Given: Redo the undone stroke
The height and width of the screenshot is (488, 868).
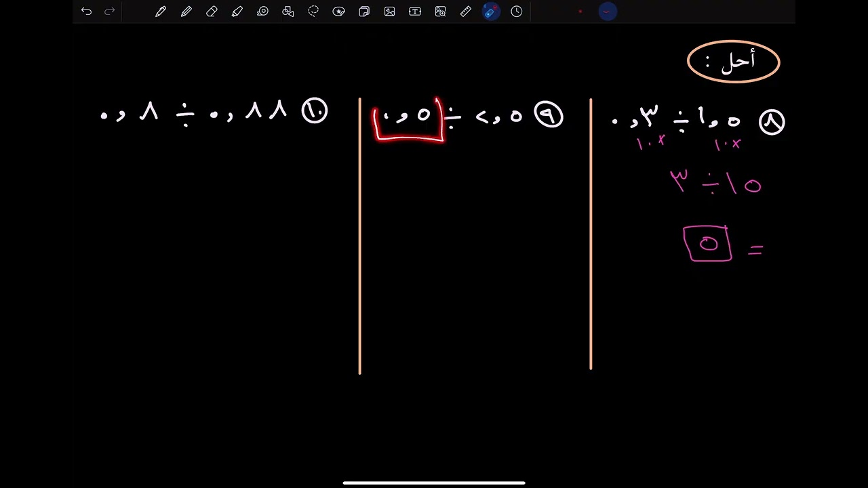Looking at the screenshot, I should pos(109,12).
